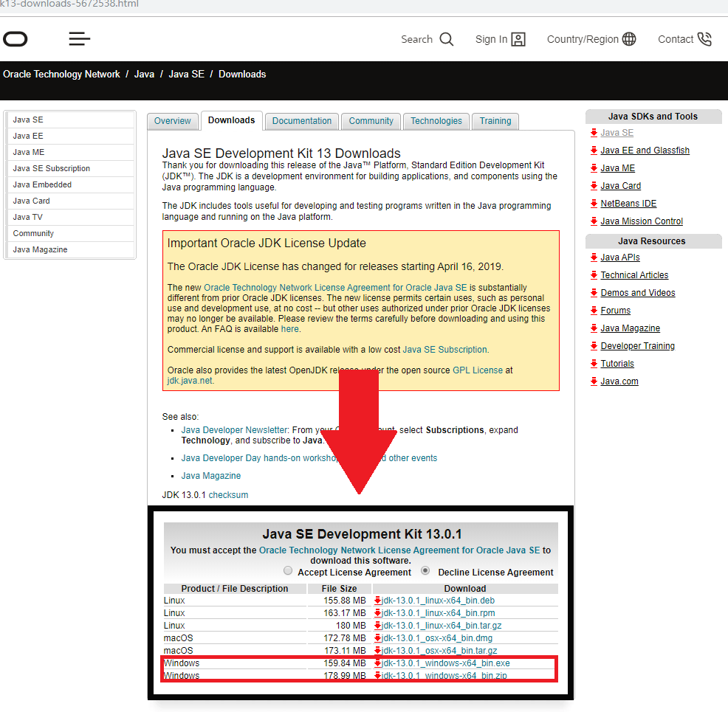
Task: Open Java Card in left sidebar
Action: coord(71,201)
